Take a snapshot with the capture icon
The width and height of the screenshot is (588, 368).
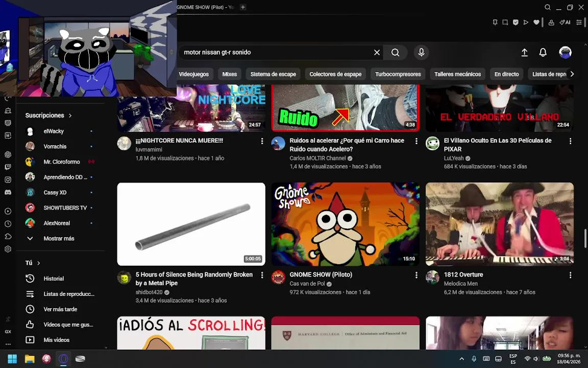[505, 22]
